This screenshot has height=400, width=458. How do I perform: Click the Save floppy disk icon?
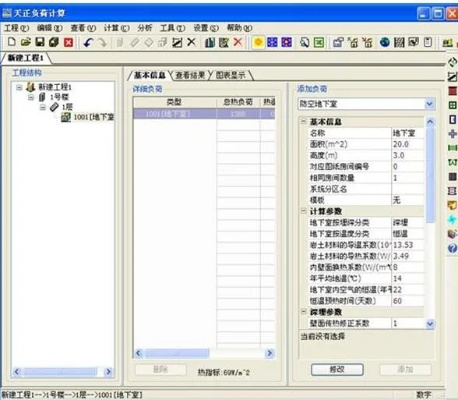pos(40,42)
